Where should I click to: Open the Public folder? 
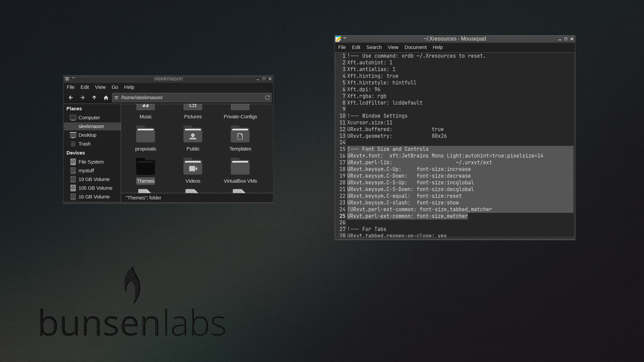coord(193,138)
